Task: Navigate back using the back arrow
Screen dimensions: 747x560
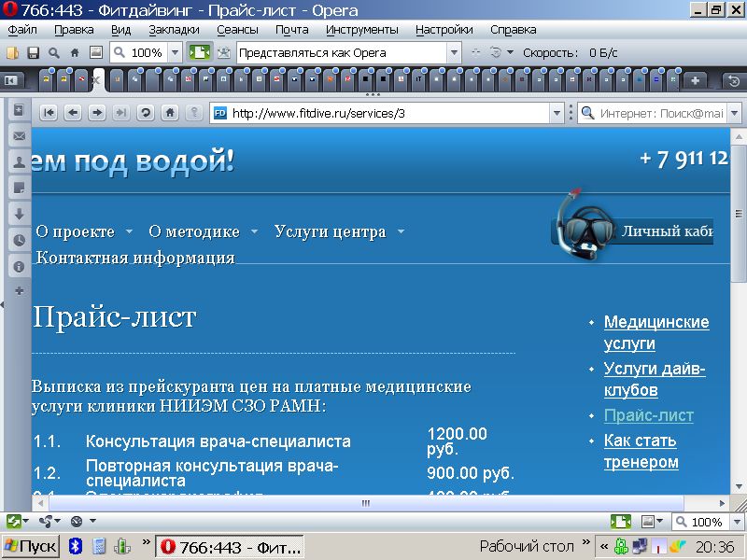Action: click(x=73, y=112)
